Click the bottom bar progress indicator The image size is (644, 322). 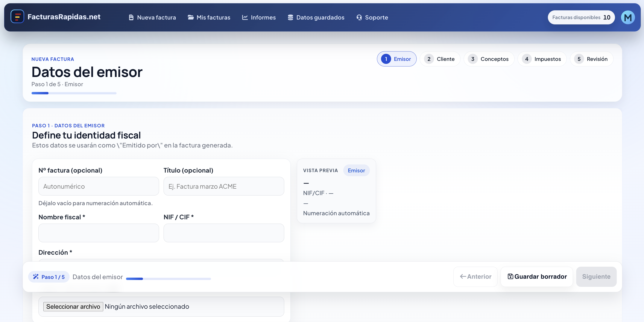pyautogui.click(x=168, y=278)
